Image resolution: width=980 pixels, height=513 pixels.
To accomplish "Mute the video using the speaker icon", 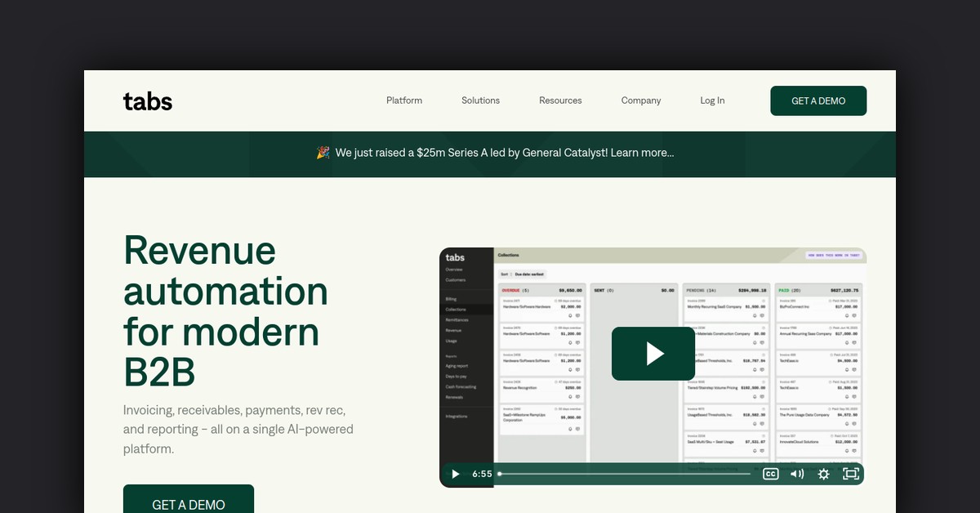I will tap(796, 474).
